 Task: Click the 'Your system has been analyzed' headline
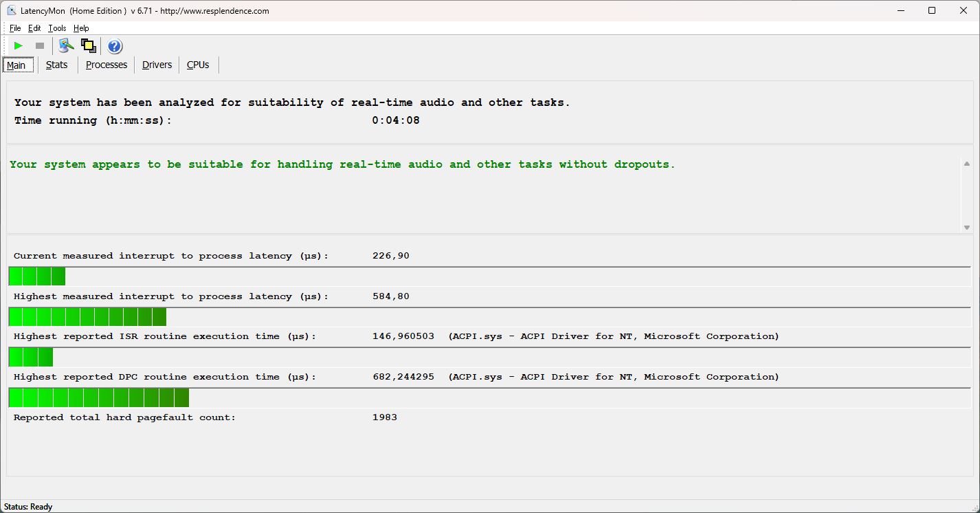point(292,102)
